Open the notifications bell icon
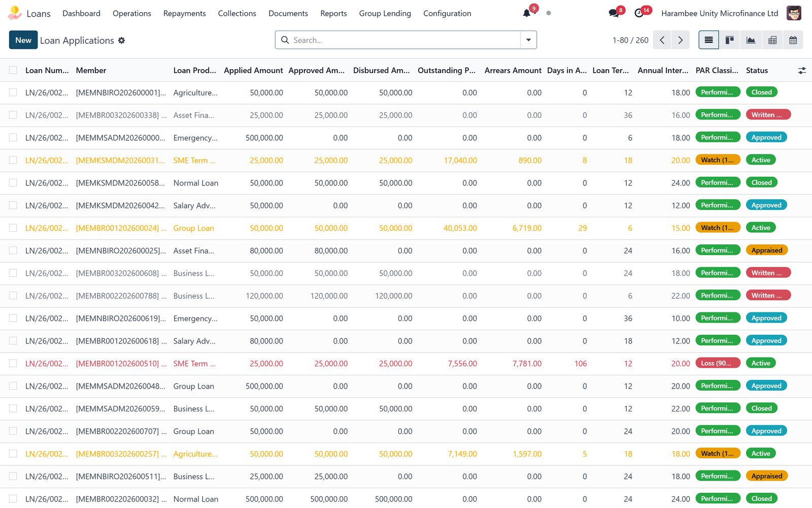The width and height of the screenshot is (812, 508). coord(527,13)
